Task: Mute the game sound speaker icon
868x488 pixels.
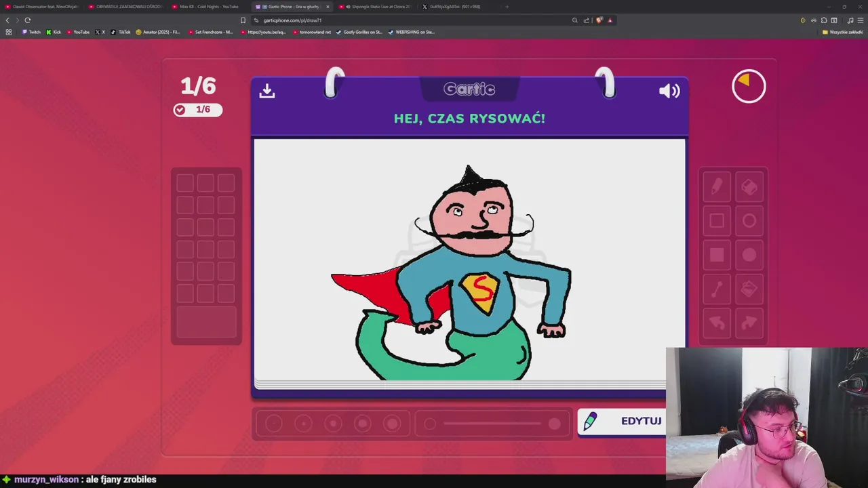Action: 669,91
